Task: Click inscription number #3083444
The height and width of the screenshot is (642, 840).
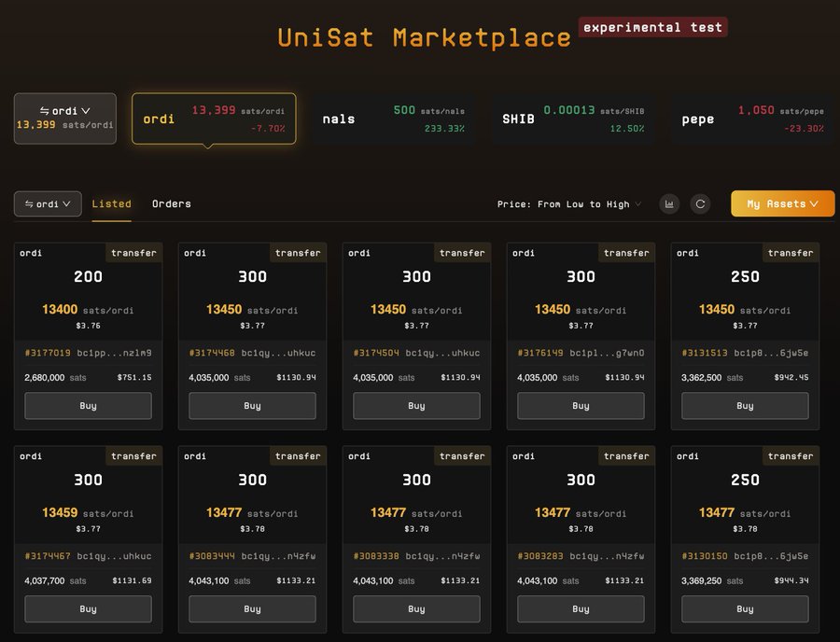Action: 212,556
